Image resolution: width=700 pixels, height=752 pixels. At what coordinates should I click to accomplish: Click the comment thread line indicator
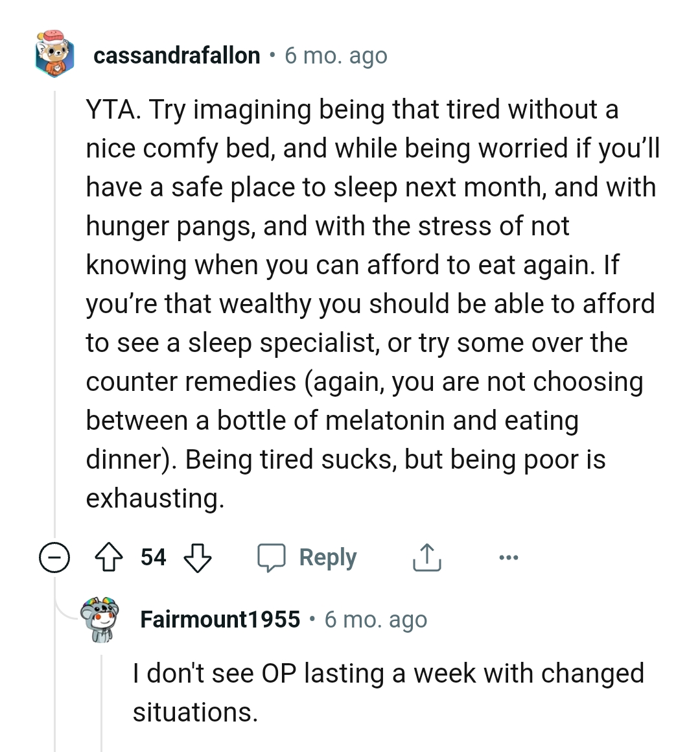pos(55,324)
